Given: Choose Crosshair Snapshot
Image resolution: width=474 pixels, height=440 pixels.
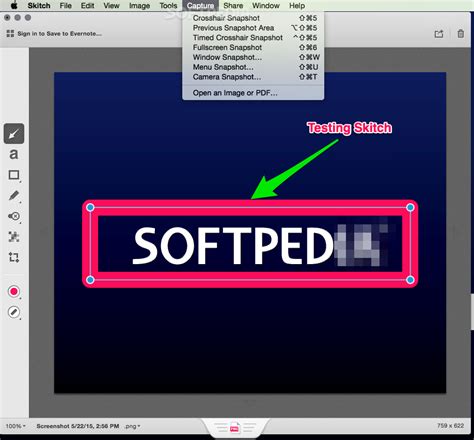Looking at the screenshot, I should (x=253, y=18).
